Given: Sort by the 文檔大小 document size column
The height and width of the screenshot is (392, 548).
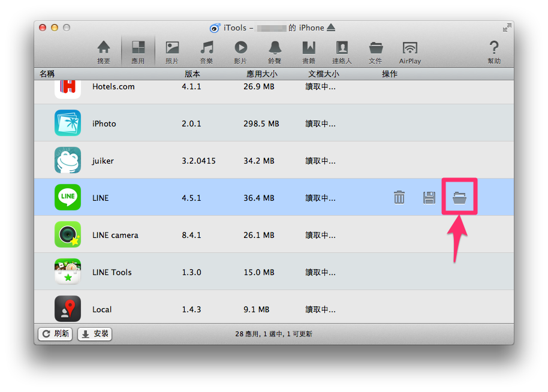Looking at the screenshot, I should [x=324, y=74].
